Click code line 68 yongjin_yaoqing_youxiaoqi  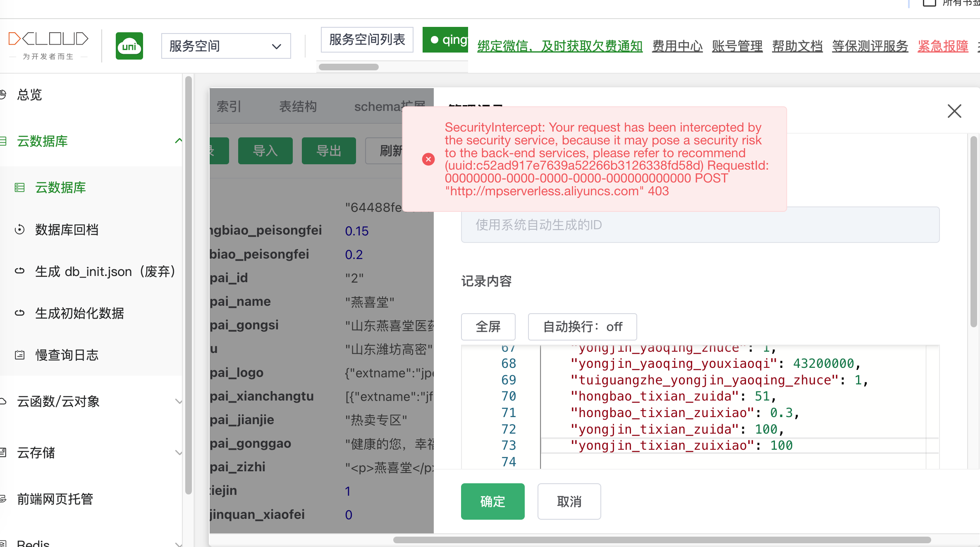click(715, 363)
